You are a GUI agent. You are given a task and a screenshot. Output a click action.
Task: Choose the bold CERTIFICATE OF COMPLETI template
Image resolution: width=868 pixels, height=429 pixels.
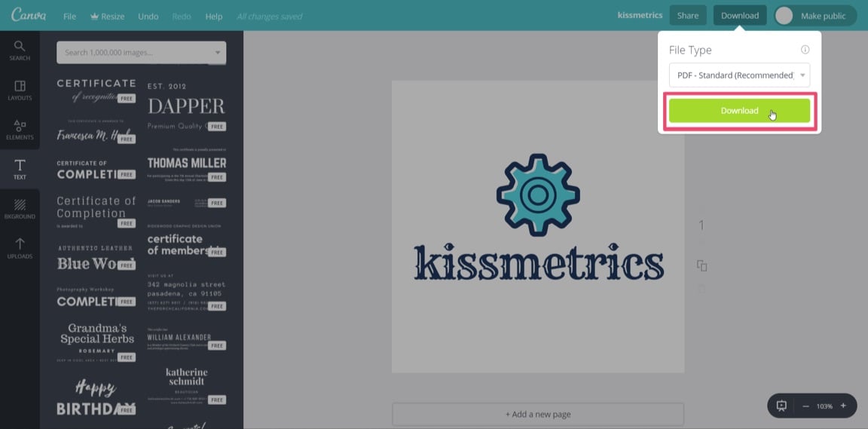tap(96, 170)
